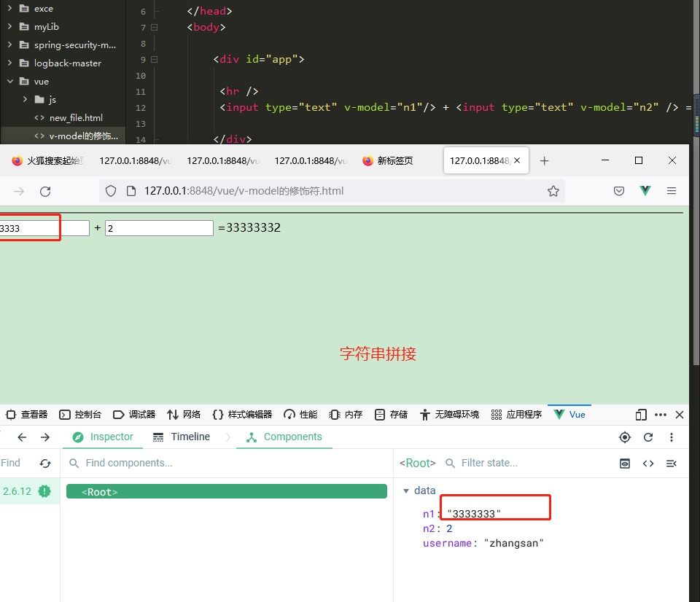This screenshot has height=602, width=700.
Task: Click the URL address bar
Action: [x=332, y=192]
